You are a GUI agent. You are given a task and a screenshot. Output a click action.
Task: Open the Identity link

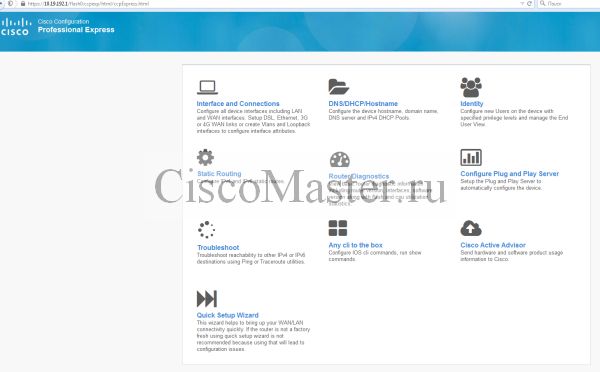[471, 104]
